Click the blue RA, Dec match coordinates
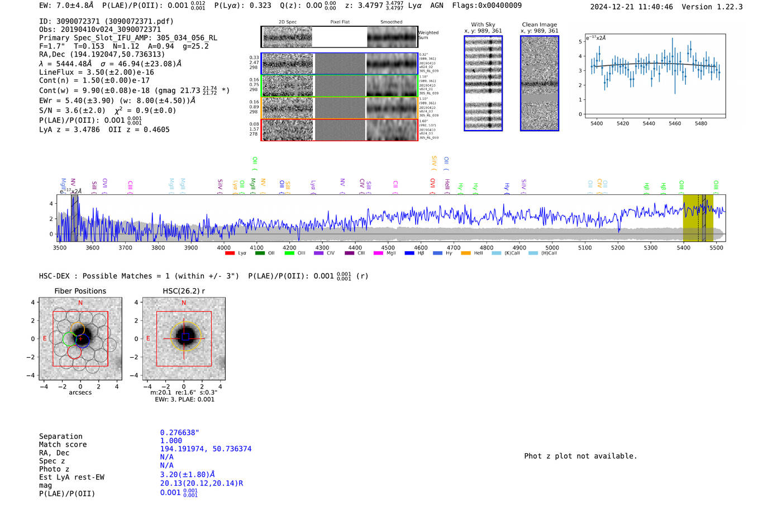The height and width of the screenshot is (532, 782). pyautogui.click(x=206, y=449)
